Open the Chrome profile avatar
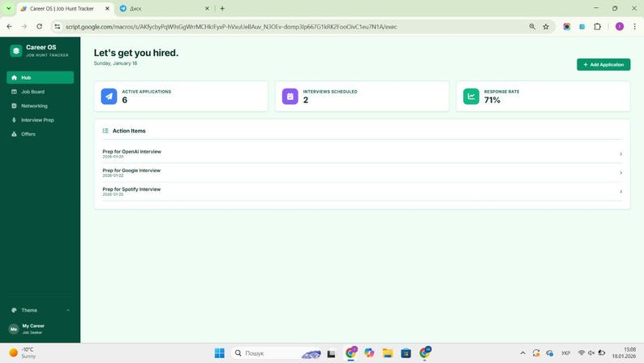The height and width of the screenshot is (363, 644). tap(620, 27)
